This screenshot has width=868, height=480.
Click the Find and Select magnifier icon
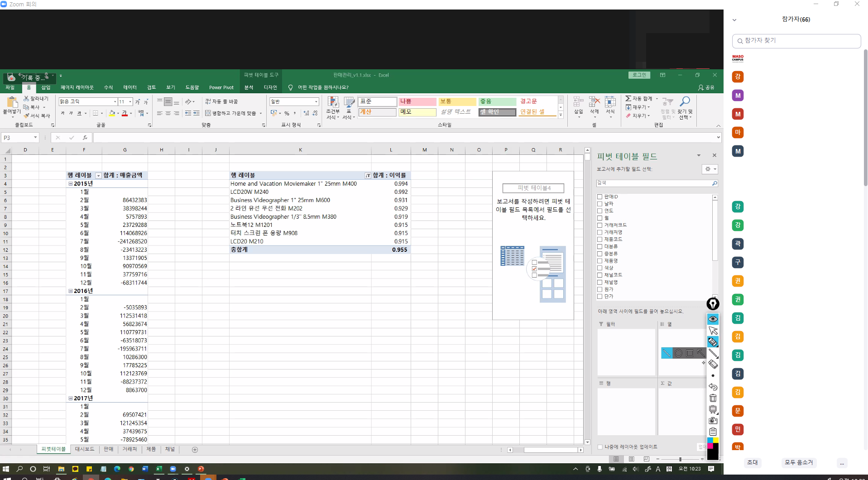click(x=685, y=102)
